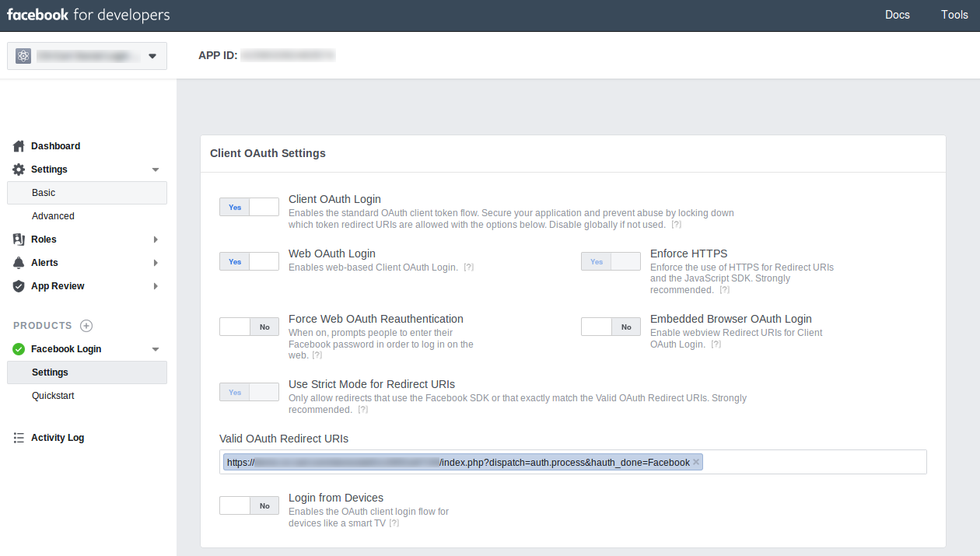
Task: Open help tooltip for Force Web OAuth Reauthentication
Action: [x=317, y=355]
